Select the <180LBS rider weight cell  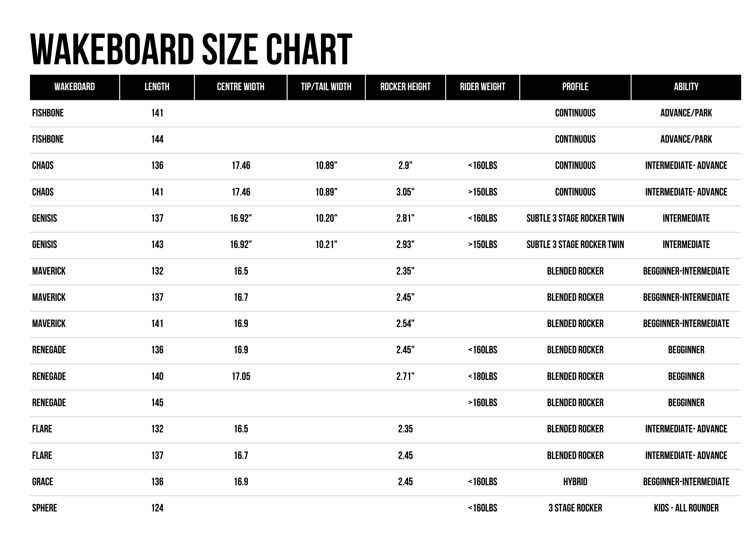(x=483, y=376)
